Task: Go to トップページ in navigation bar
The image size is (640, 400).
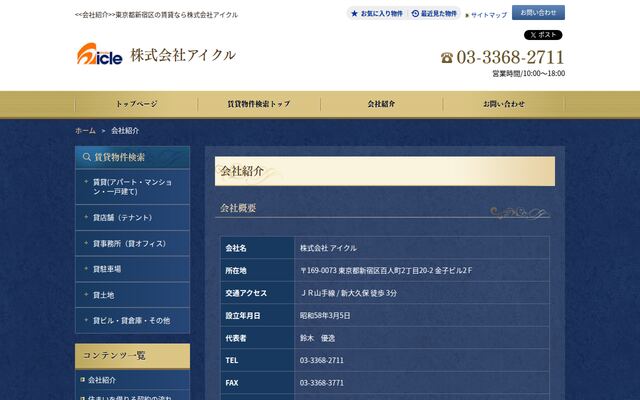Action: point(136,104)
